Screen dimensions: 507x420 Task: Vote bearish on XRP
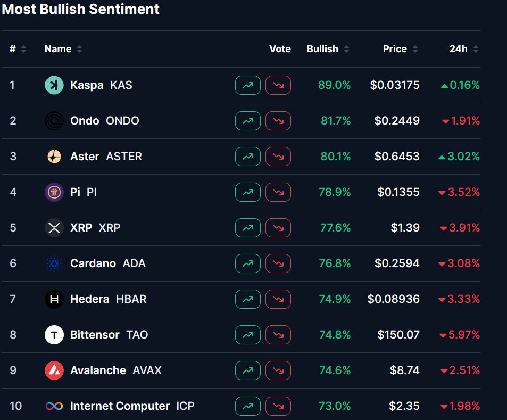[278, 228]
